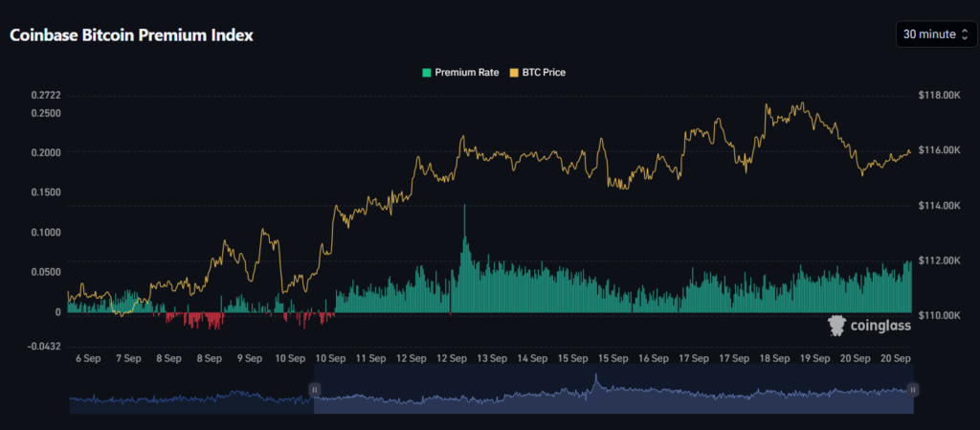This screenshot has width=980, height=430.
Task: Click the -0.0432 premium axis label
Action: coord(43,346)
